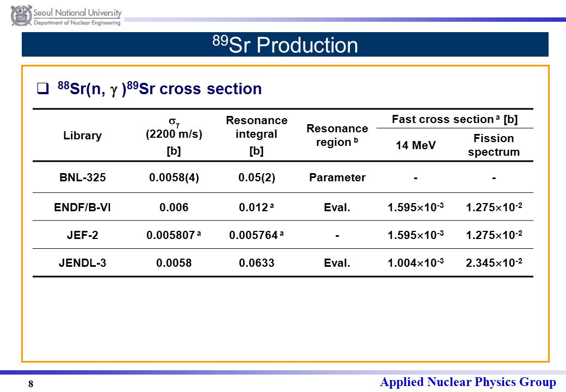Click the 'Library' column header
This screenshot has height=392, width=566.
tap(83, 136)
